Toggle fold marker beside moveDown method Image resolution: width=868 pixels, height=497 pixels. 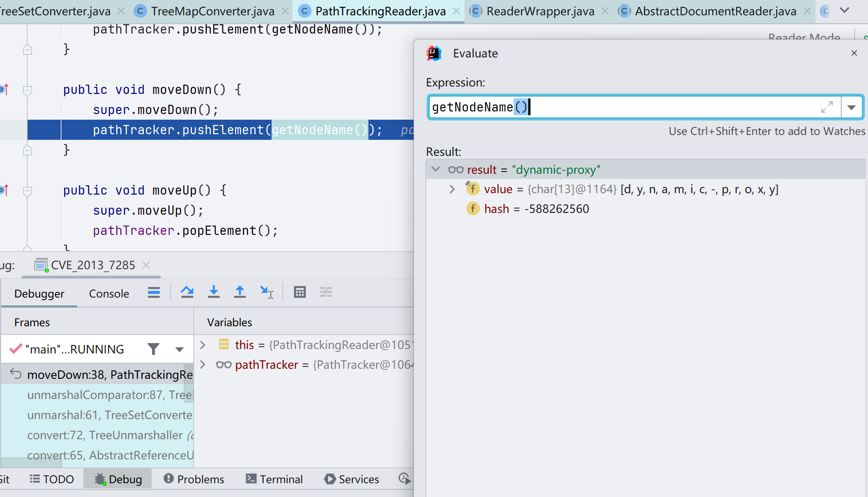[27, 90]
